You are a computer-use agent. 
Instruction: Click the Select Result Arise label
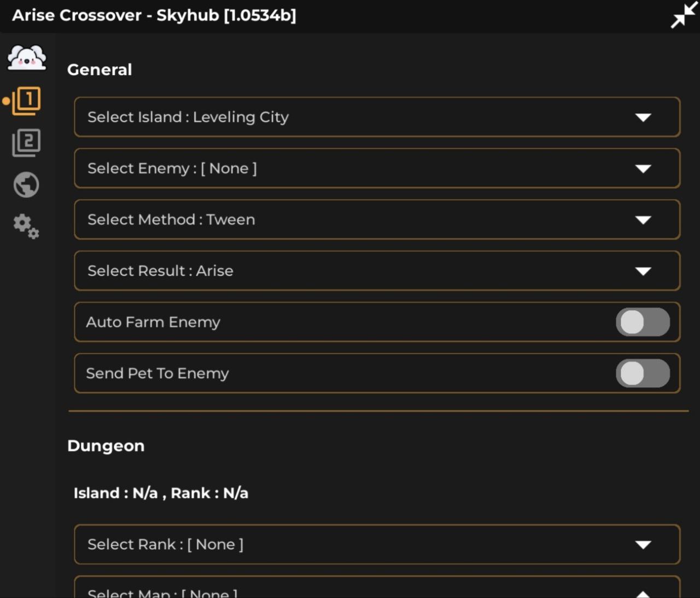click(160, 271)
